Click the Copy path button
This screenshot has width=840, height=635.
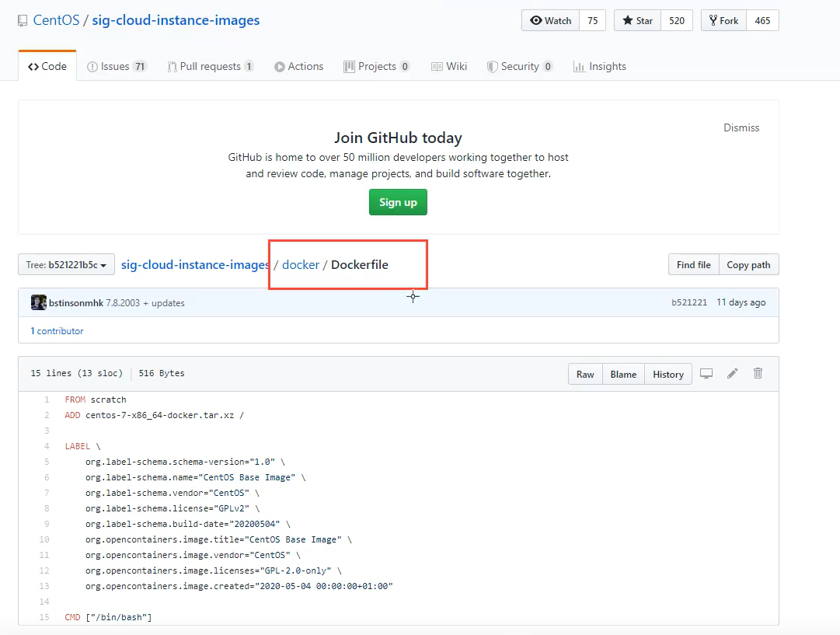[x=748, y=265]
